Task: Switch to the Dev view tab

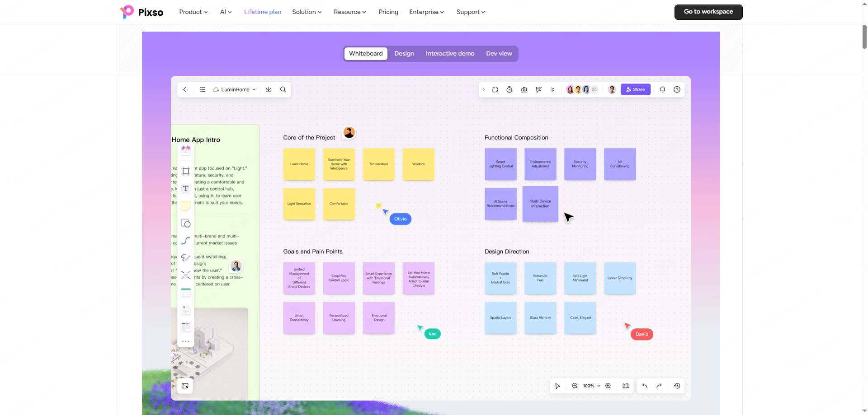Action: click(499, 54)
